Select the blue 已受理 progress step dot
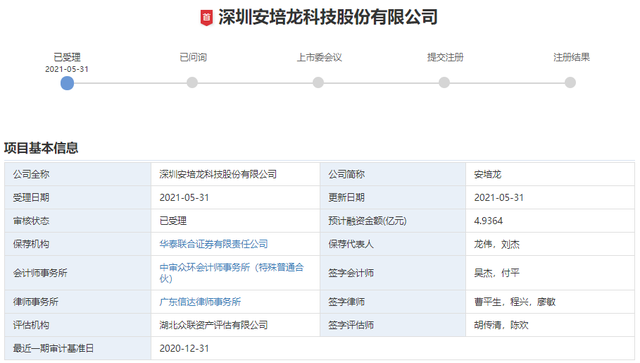This screenshot has height=363, width=640. [x=67, y=83]
